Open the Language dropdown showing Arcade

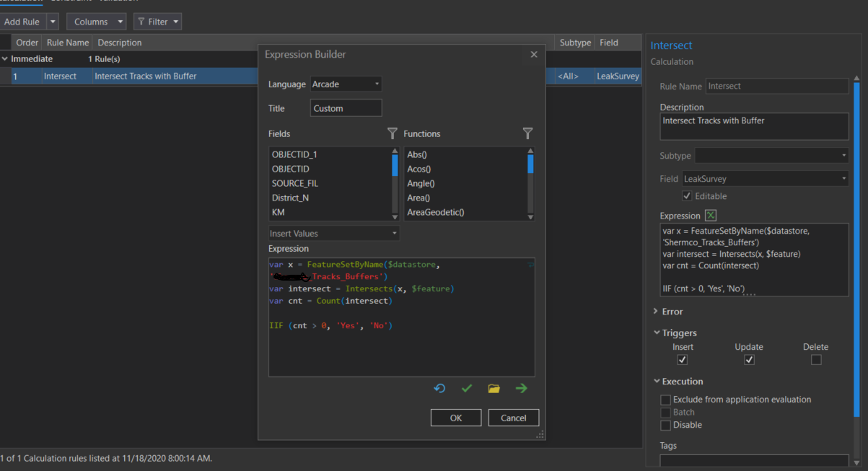click(345, 84)
